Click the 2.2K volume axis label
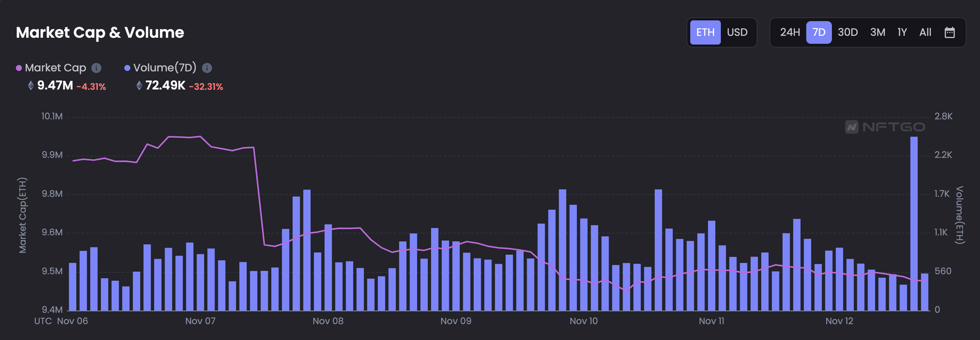The width and height of the screenshot is (980, 340). 943,155
